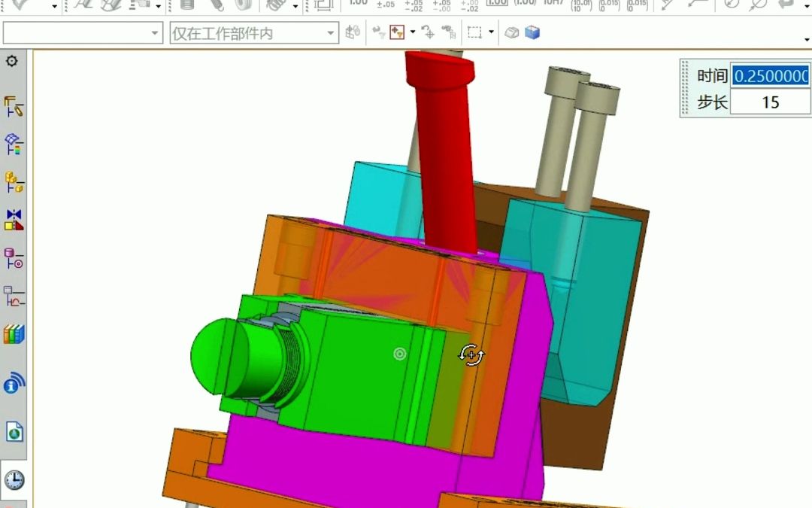Expand the arrow beside the orange filter icon
The height and width of the screenshot is (508, 812).
(412, 32)
